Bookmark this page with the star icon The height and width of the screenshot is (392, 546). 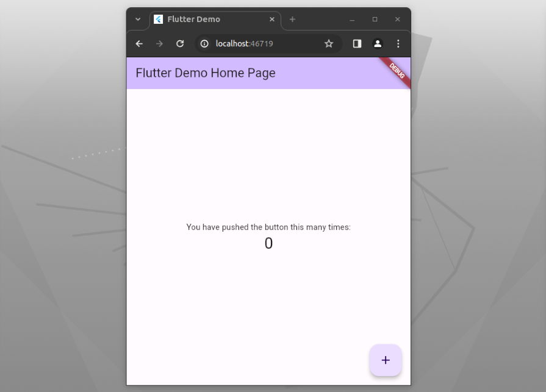coord(329,44)
